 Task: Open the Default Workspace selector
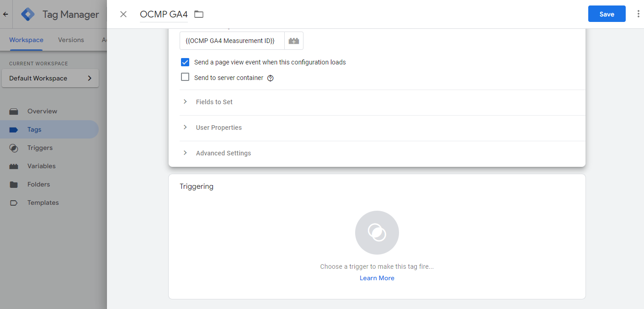point(50,78)
